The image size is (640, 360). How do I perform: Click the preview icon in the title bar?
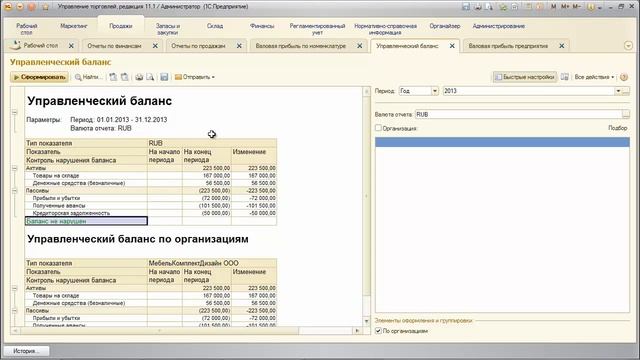pyautogui.click(x=488, y=7)
